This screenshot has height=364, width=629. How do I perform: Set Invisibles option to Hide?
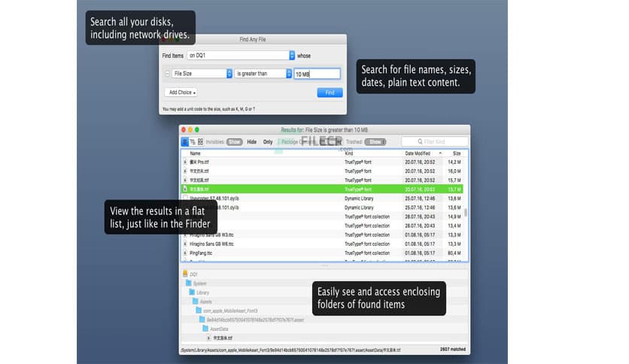251,142
